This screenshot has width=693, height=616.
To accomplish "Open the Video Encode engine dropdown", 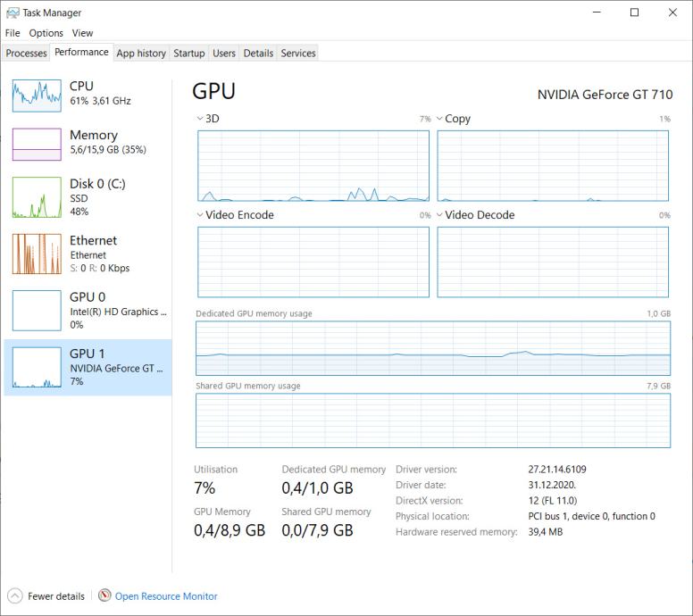I will coord(200,215).
